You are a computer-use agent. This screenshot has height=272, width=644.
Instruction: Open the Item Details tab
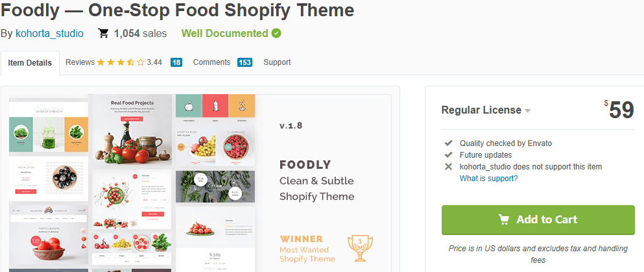30,63
